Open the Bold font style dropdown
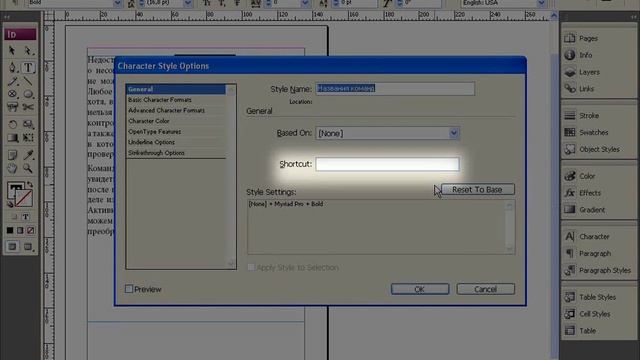This screenshot has height=360, width=640. [74, 3]
